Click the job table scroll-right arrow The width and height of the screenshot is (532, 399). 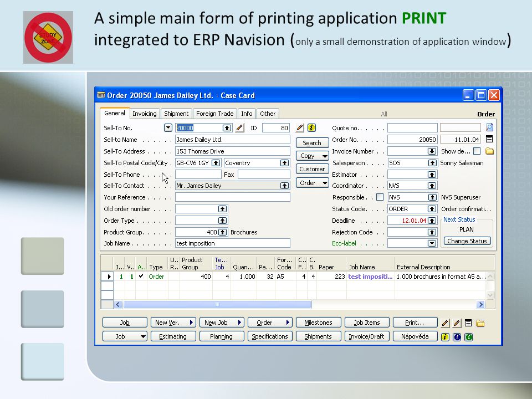480,304
